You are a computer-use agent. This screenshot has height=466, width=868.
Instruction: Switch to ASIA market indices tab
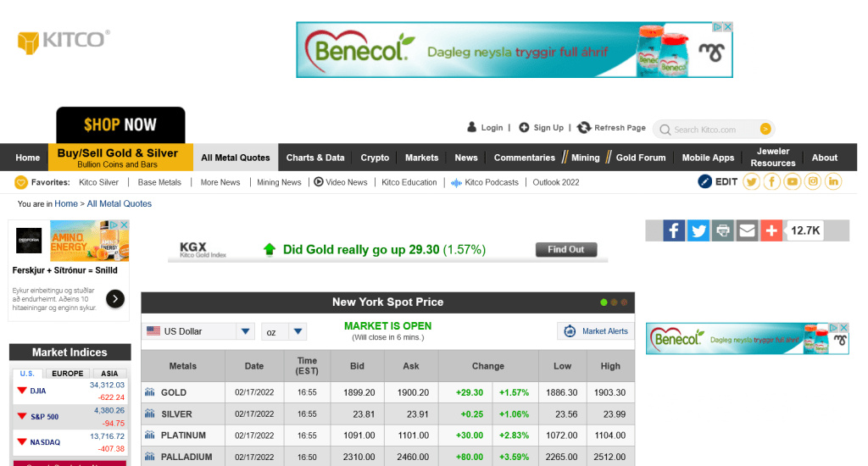coord(109,373)
